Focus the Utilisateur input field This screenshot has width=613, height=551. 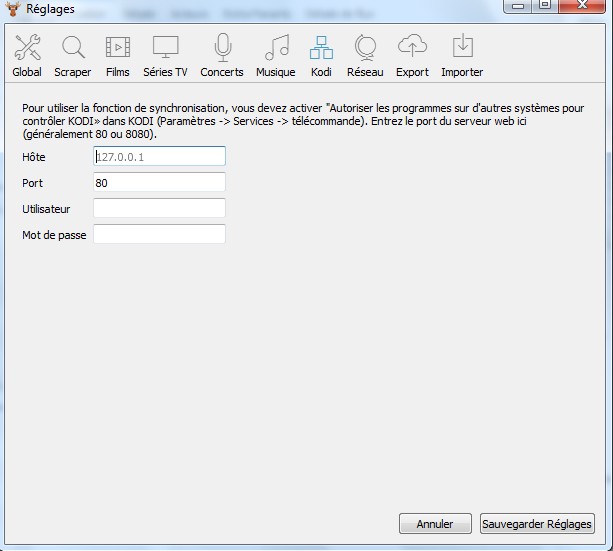[x=160, y=208]
